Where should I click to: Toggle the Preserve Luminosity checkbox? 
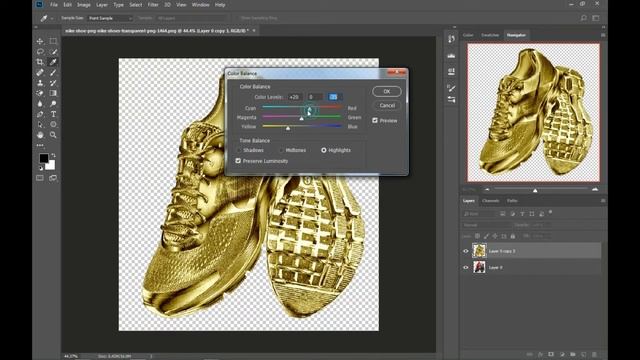coord(238,161)
